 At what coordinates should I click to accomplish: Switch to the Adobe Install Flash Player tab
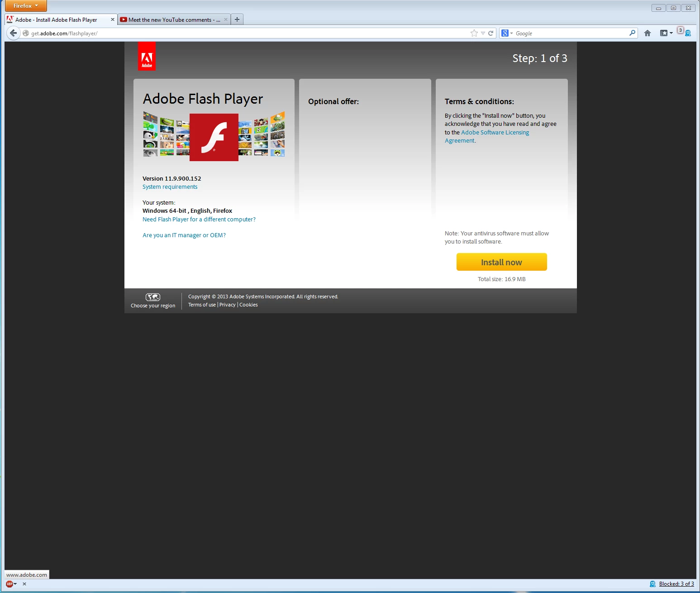[61, 19]
